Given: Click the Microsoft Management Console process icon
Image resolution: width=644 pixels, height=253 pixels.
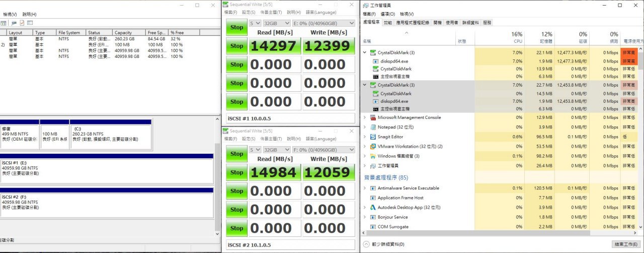Looking at the screenshot, I should pyautogui.click(x=373, y=117).
